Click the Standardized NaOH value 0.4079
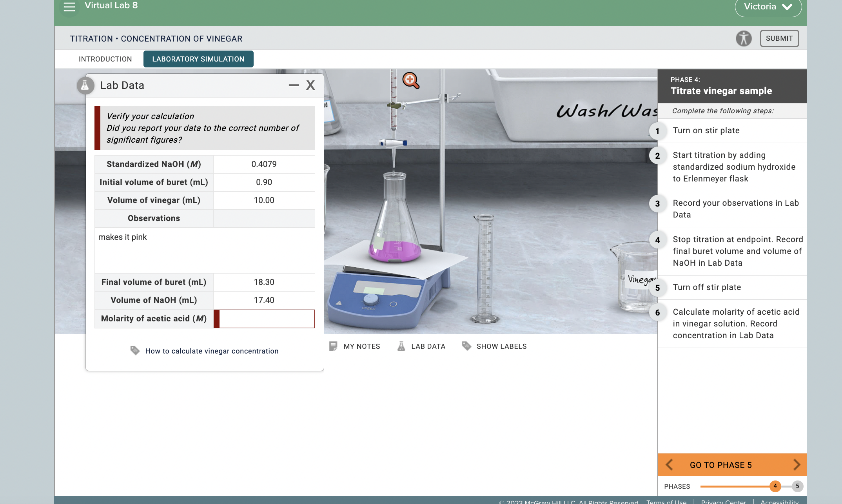This screenshot has width=842, height=504. click(264, 164)
